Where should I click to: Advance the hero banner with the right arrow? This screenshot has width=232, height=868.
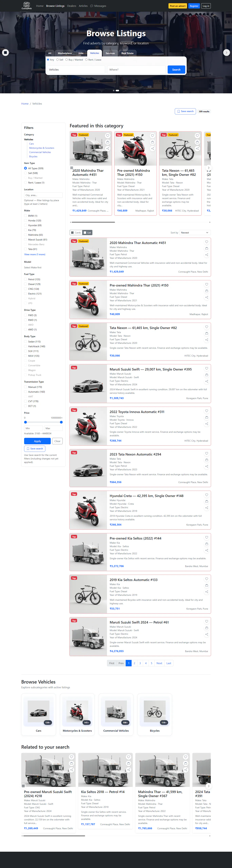click(x=227, y=53)
